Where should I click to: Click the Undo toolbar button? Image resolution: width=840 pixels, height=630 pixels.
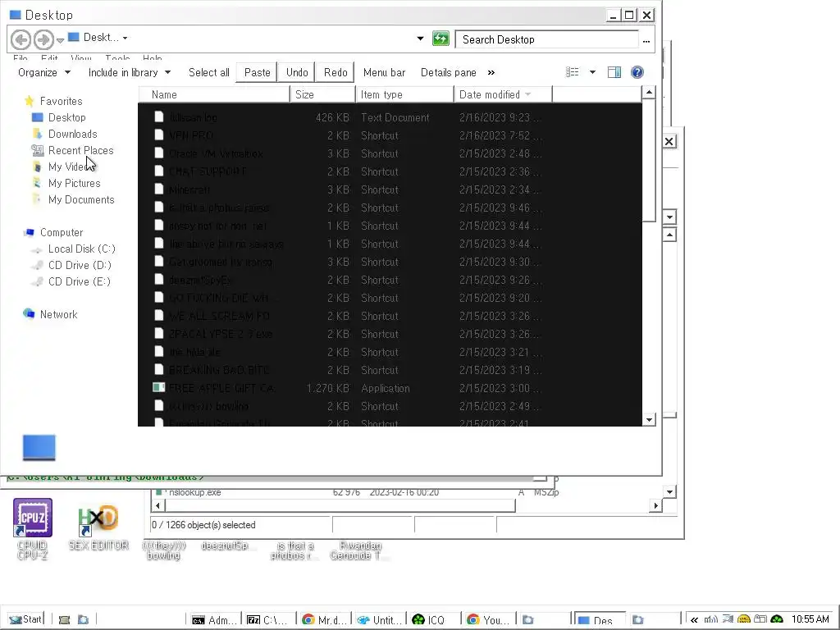point(297,72)
